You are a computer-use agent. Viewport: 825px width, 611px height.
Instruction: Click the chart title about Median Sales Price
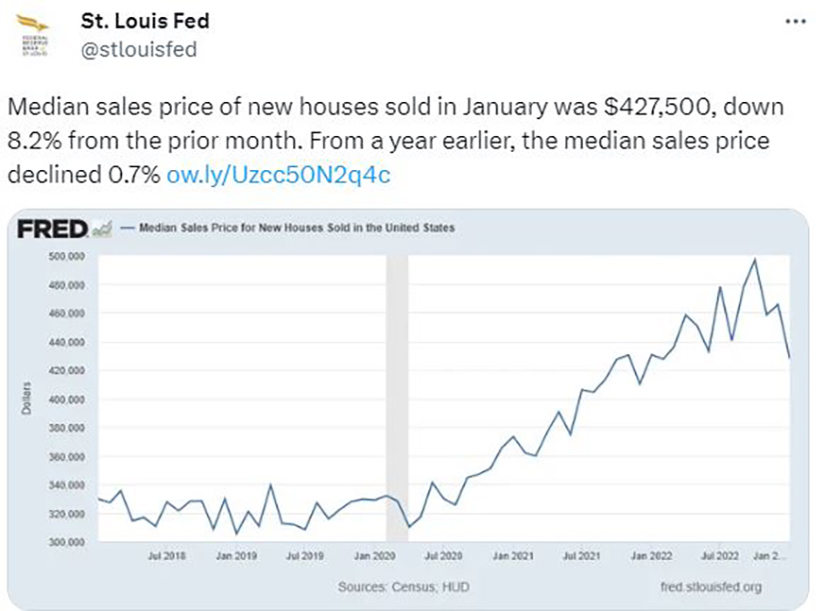coord(296,228)
